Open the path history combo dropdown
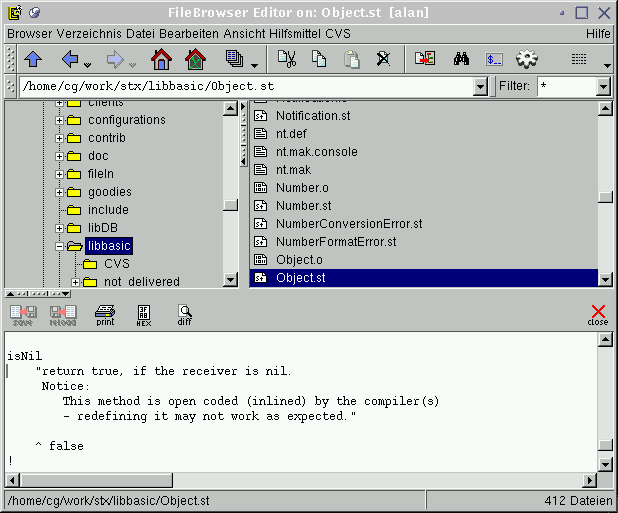The height and width of the screenshot is (513, 618). pyautogui.click(x=480, y=86)
